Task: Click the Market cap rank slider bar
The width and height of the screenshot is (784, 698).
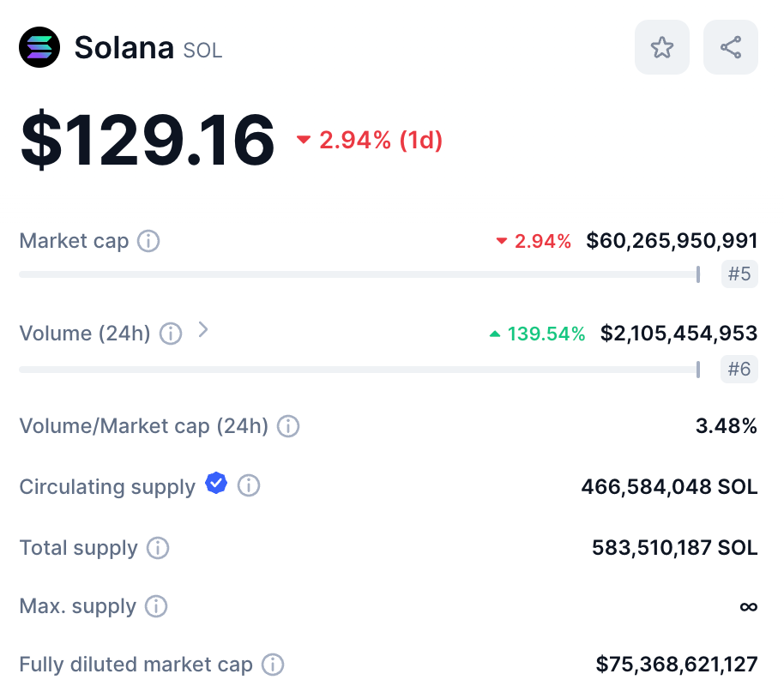Action: point(359,274)
